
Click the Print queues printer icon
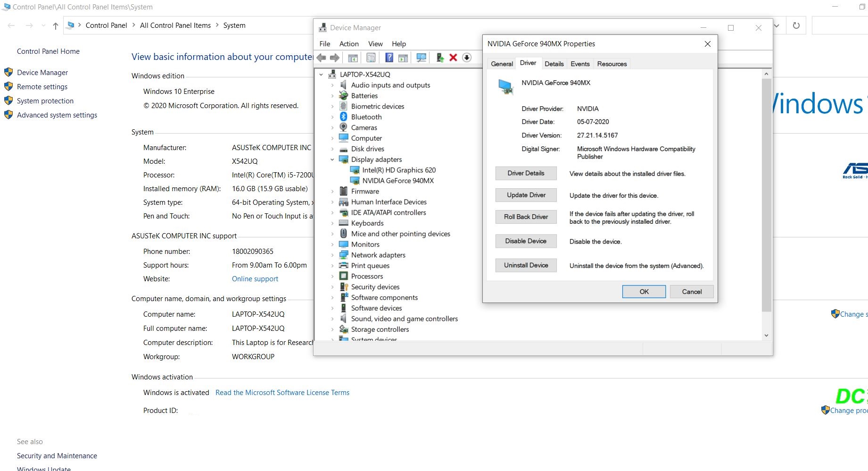coord(344,265)
